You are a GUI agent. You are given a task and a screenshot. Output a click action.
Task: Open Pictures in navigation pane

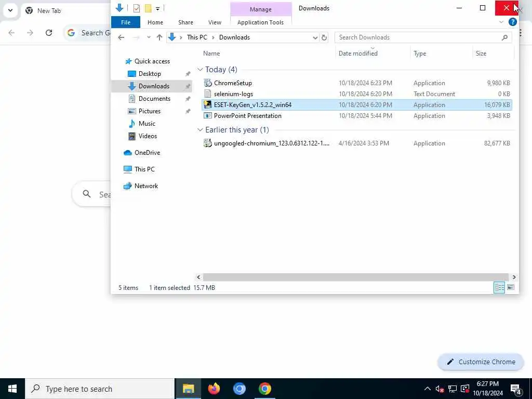point(149,111)
